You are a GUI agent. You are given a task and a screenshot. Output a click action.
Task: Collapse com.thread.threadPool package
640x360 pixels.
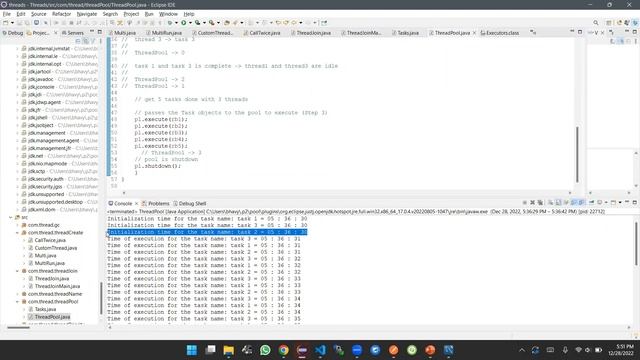[x=18, y=302]
